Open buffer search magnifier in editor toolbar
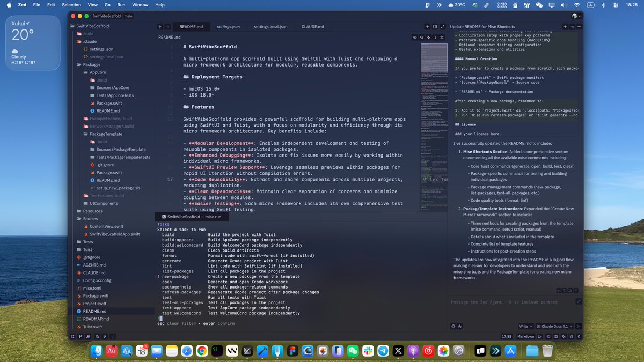Image resolution: width=644 pixels, height=362 pixels. (x=421, y=38)
